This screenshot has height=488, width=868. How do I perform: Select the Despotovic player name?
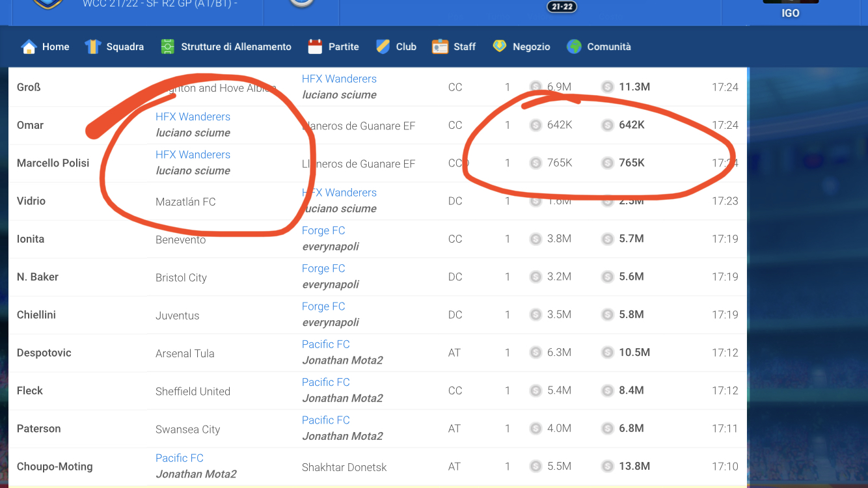(x=44, y=353)
